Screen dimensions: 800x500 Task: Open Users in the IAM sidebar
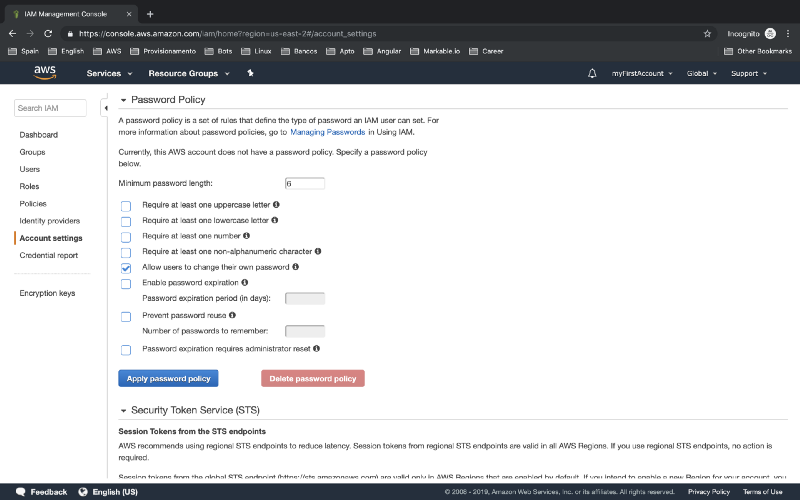click(x=30, y=169)
